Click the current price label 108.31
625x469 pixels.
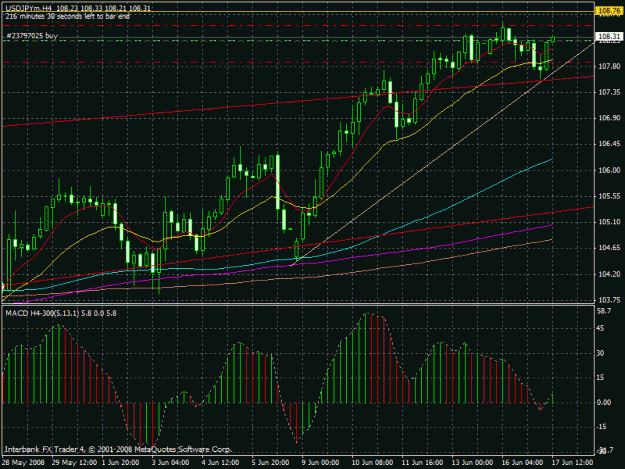(609, 37)
